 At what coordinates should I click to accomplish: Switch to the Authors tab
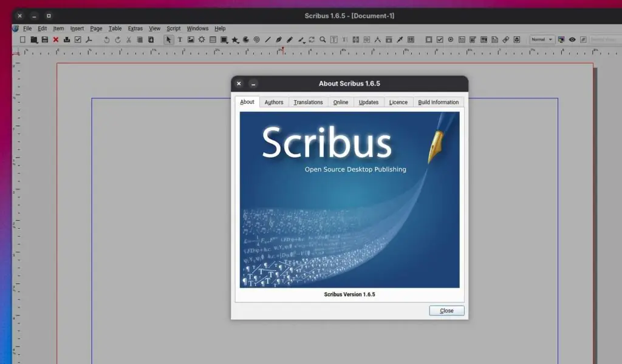[273, 102]
